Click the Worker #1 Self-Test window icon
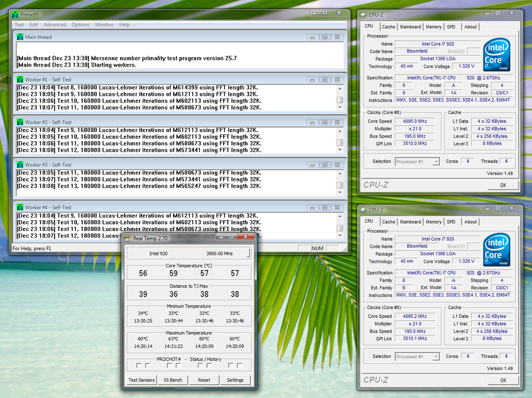This screenshot has width=532, height=398. (x=20, y=80)
